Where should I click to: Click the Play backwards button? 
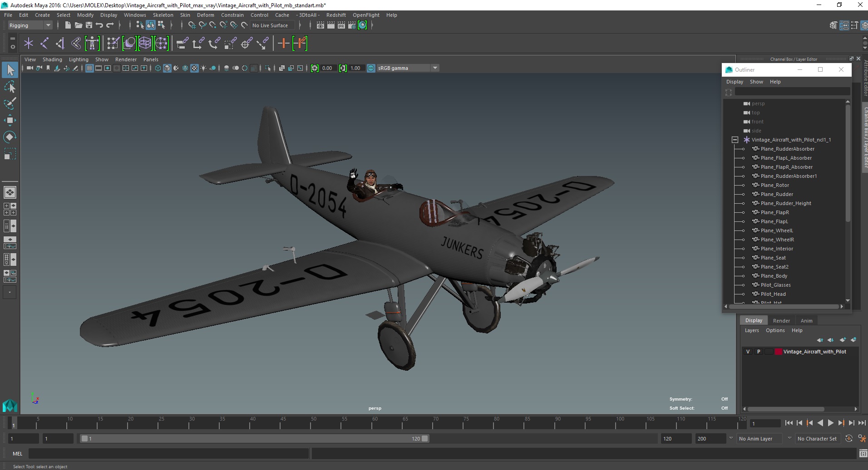pyautogui.click(x=820, y=423)
